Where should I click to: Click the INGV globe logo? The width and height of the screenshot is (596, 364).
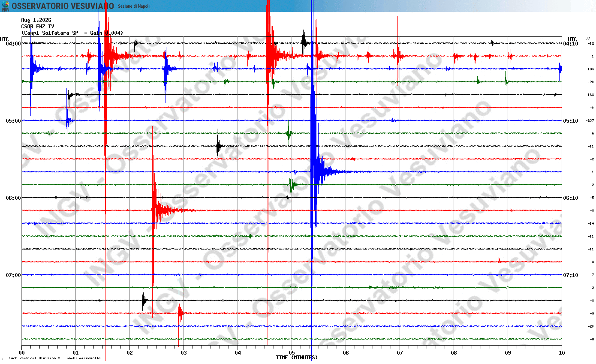coord(5,6)
